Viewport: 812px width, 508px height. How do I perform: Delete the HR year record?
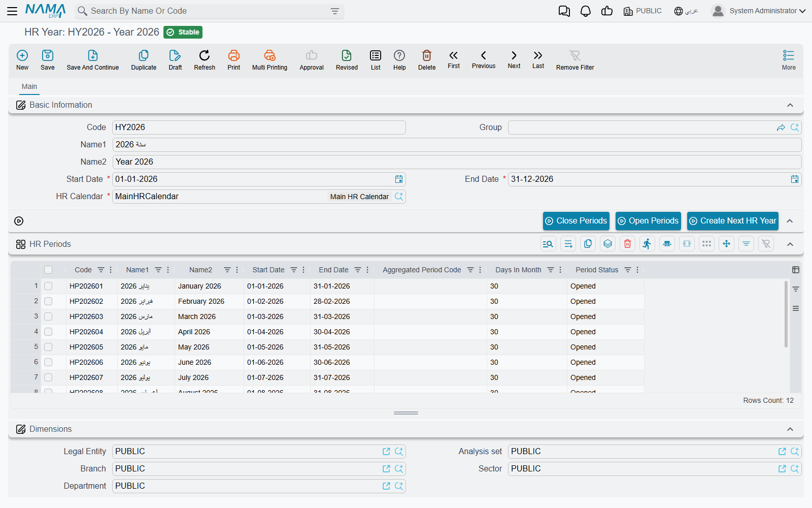click(427, 60)
